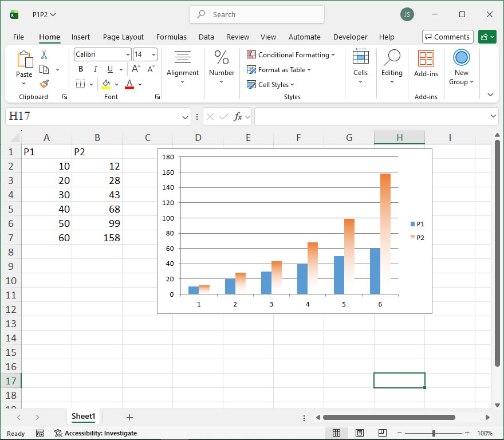The height and width of the screenshot is (440, 504).
Task: Click the Add-ins icon
Action: pyautogui.click(x=426, y=59)
